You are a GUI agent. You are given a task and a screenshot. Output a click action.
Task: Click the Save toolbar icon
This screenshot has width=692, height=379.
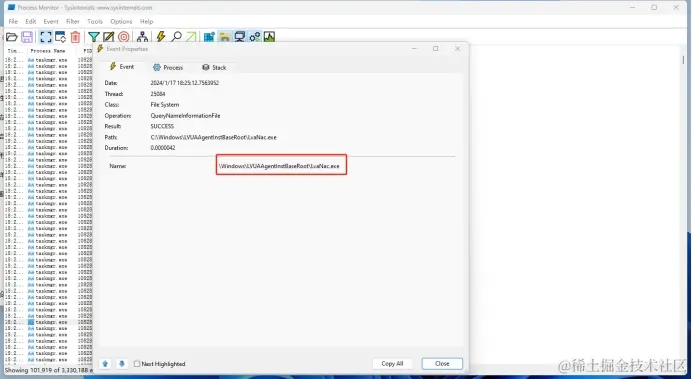(x=27, y=37)
